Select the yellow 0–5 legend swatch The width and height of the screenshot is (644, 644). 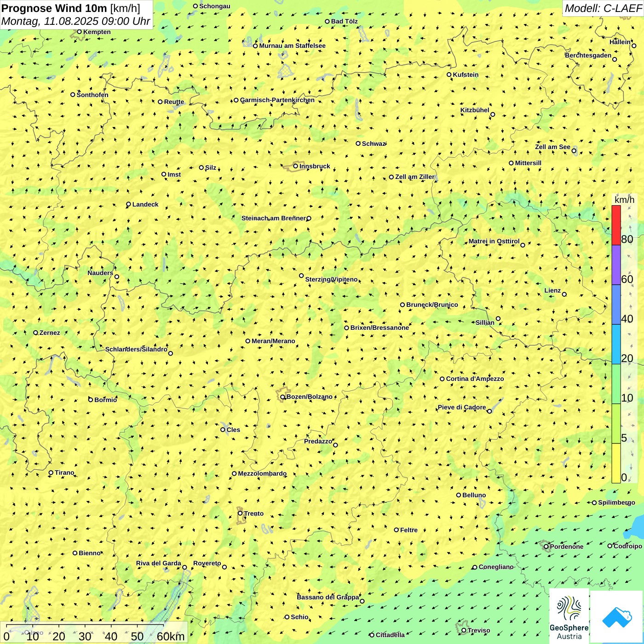coord(616,463)
